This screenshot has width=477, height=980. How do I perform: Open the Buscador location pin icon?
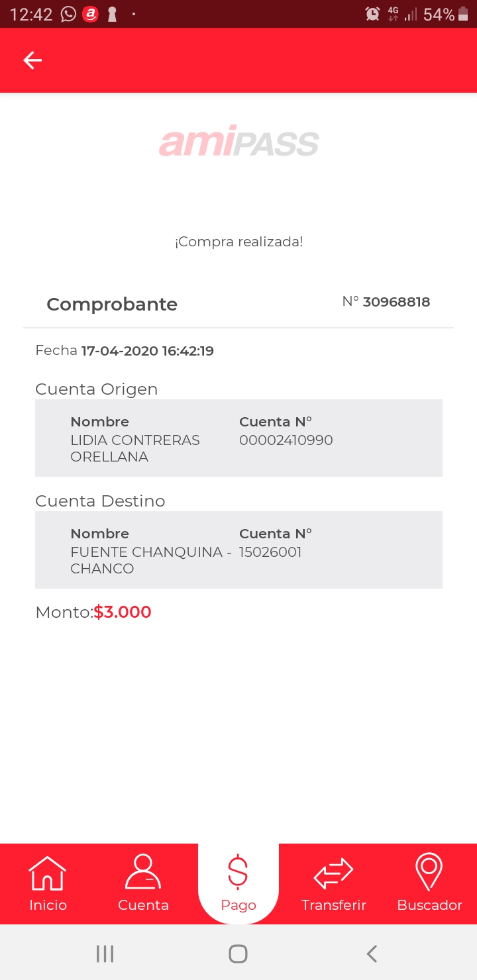tap(429, 871)
